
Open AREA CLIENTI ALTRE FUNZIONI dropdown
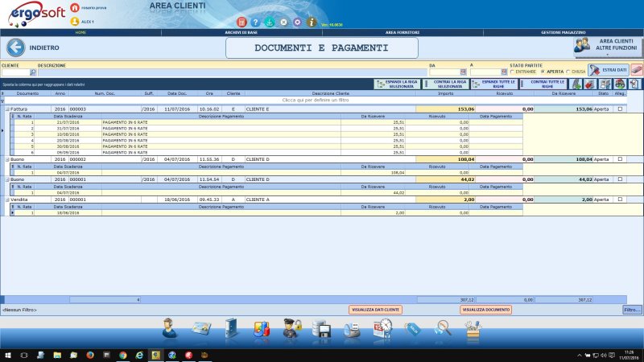tap(608, 47)
